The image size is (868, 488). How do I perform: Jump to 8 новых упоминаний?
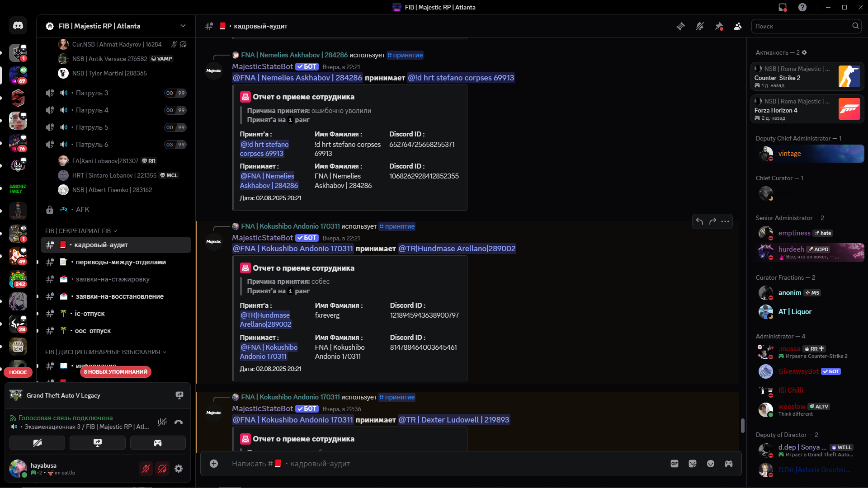[x=116, y=372]
